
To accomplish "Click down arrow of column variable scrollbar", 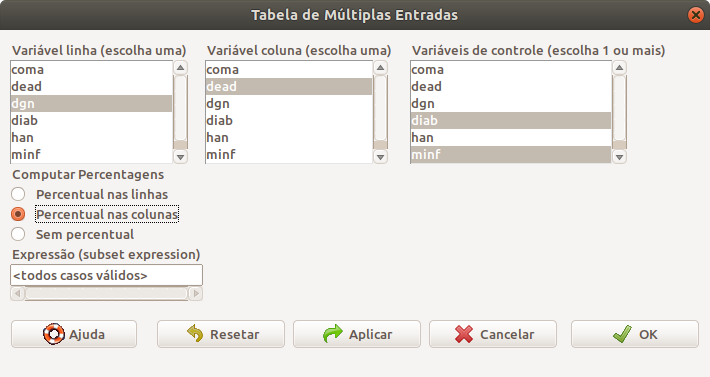I will click(380, 157).
